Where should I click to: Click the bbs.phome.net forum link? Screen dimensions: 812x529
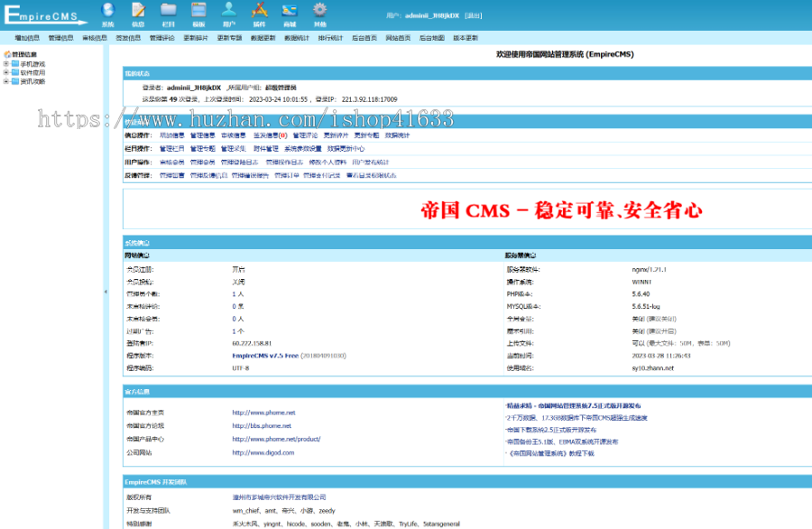[x=262, y=425]
